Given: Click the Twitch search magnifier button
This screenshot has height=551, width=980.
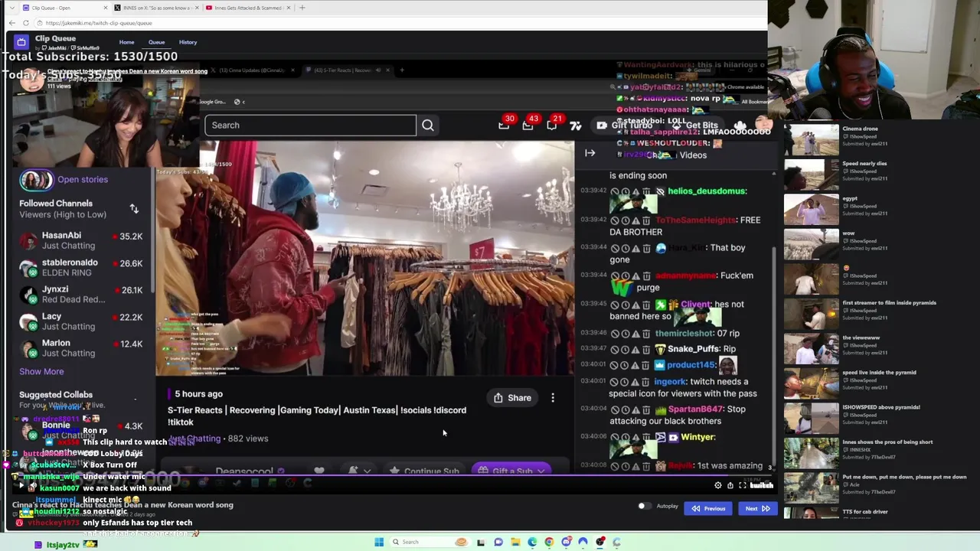Looking at the screenshot, I should tap(428, 126).
